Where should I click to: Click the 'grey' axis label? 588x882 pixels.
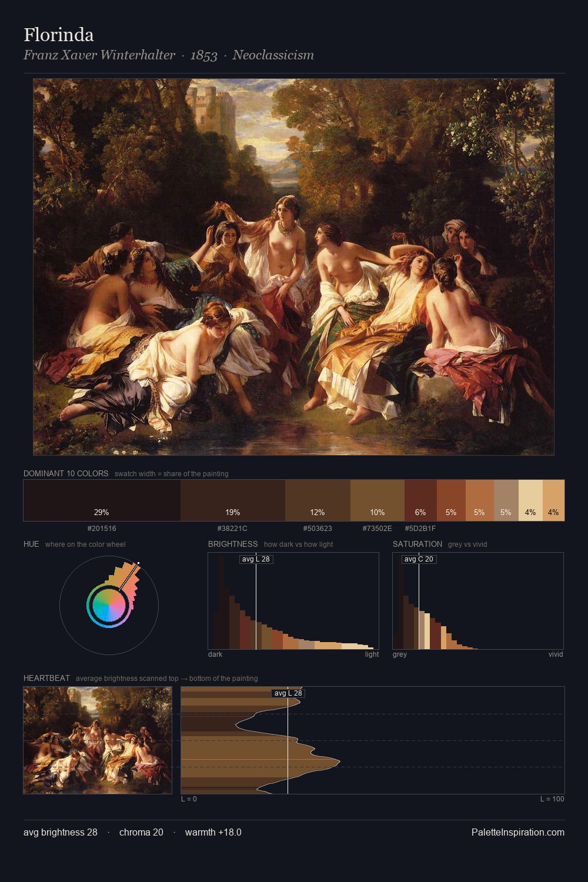coord(400,654)
